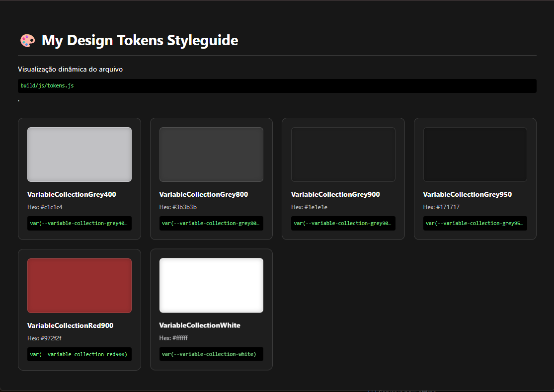Viewport: 554px width, 392px height.
Task: Click the var(--variable-collection-white) code box
Action: tap(211, 354)
